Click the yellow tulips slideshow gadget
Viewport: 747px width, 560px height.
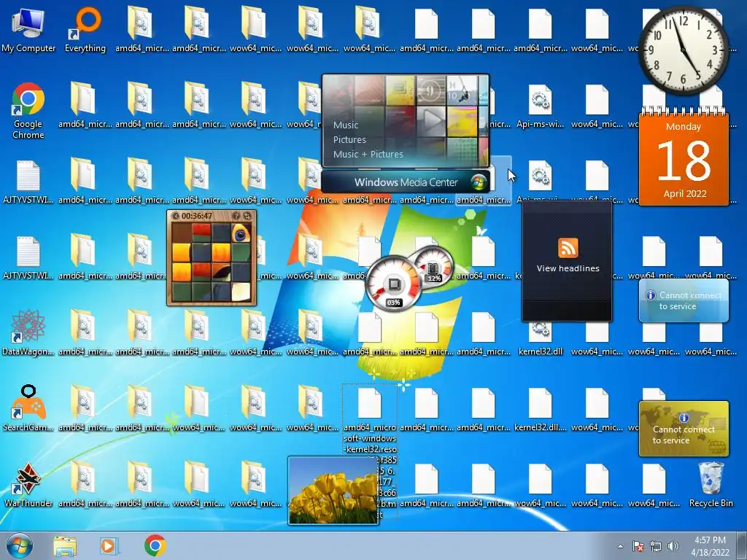(333, 491)
